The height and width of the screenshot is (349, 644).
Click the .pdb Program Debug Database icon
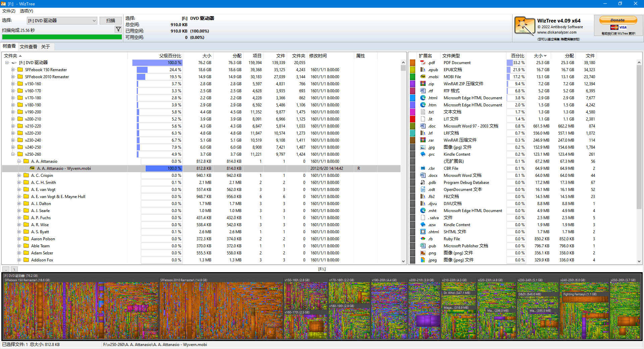[423, 183]
